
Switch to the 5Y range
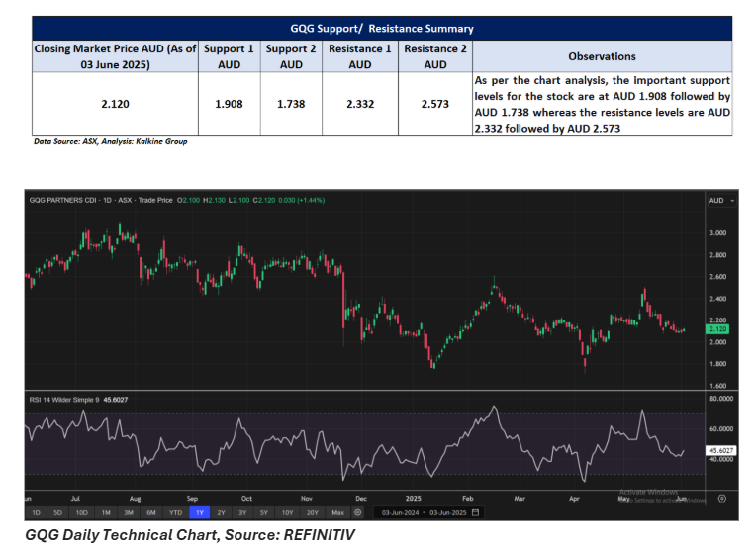[265, 512]
